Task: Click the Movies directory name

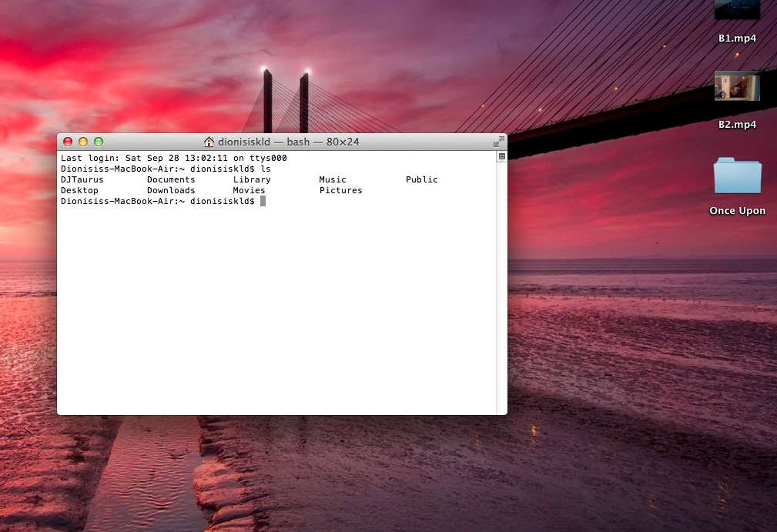Action: [x=249, y=190]
